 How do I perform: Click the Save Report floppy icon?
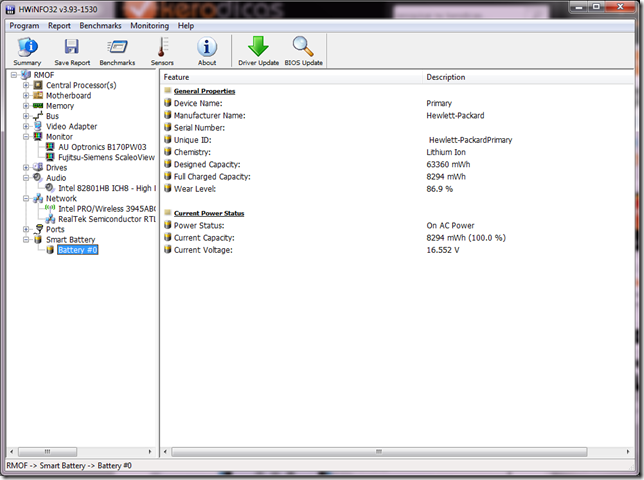click(72, 51)
